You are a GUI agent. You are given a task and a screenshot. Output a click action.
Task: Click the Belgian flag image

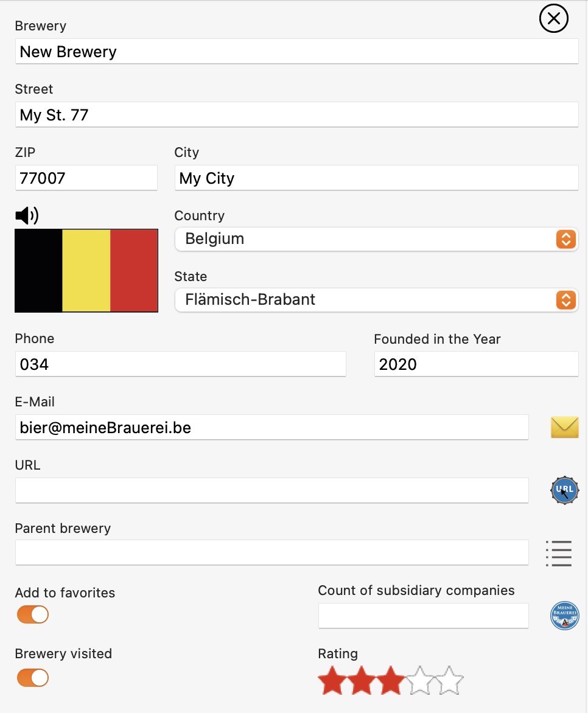86,271
